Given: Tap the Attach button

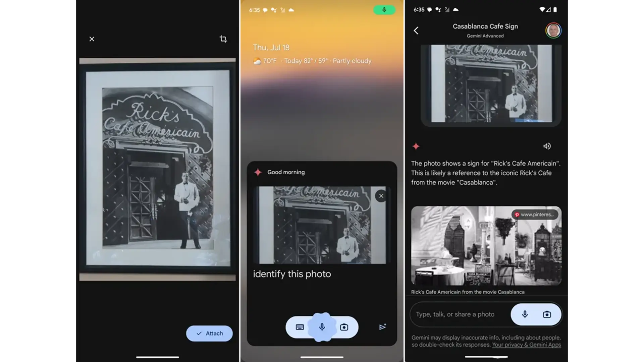Looking at the screenshot, I should click(x=209, y=334).
